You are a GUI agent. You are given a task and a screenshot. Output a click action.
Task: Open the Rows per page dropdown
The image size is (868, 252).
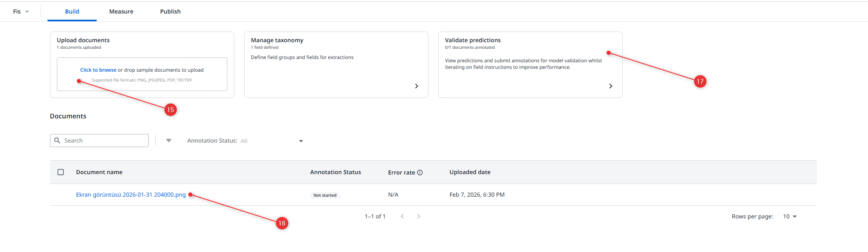click(x=789, y=216)
